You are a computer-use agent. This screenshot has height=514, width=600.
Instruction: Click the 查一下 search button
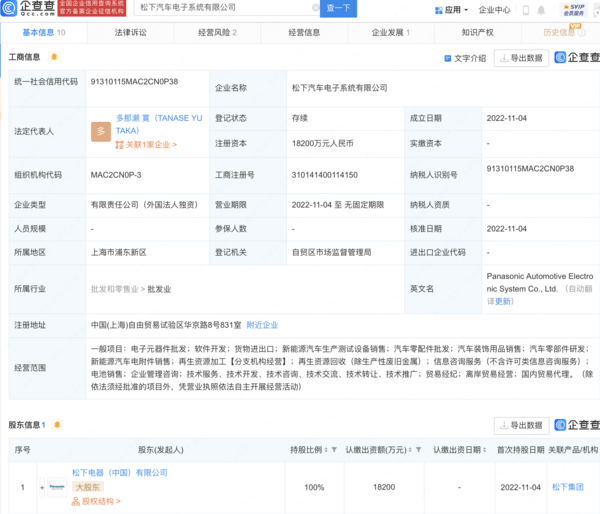pos(338,8)
